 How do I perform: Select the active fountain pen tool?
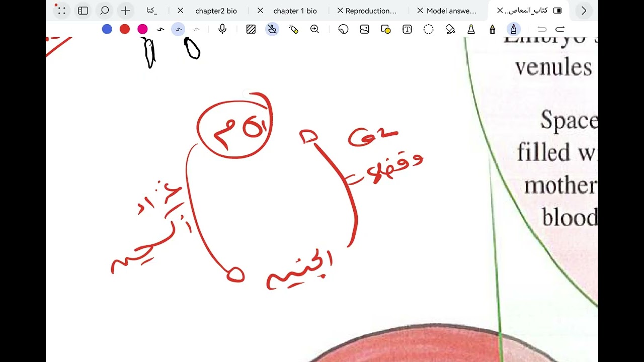(x=514, y=29)
